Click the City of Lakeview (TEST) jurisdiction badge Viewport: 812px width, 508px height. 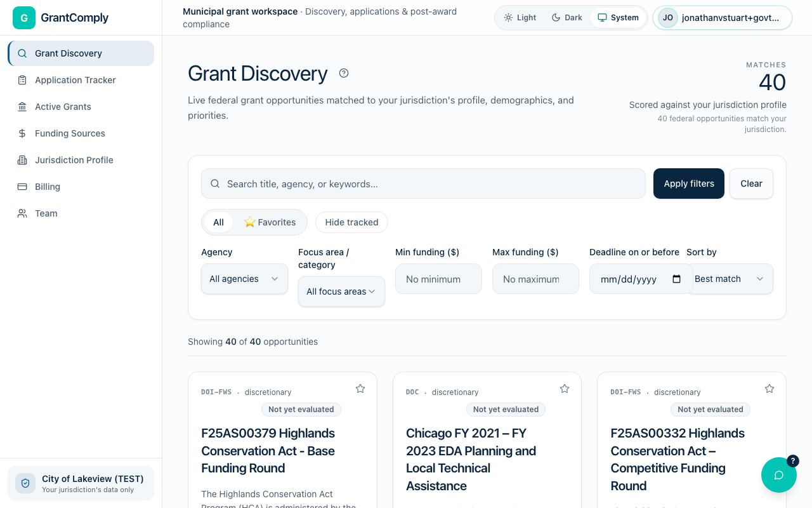pyautogui.click(x=81, y=483)
